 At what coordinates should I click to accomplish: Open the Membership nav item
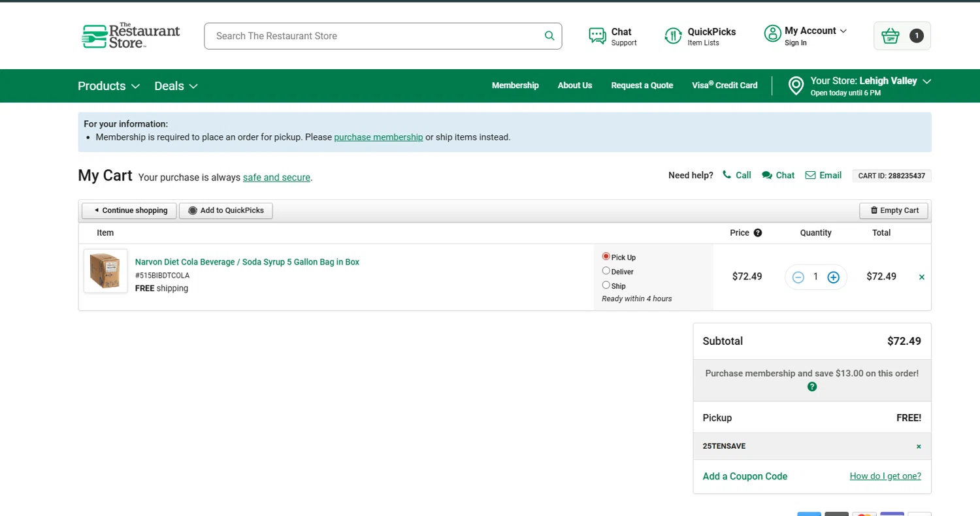coord(515,86)
